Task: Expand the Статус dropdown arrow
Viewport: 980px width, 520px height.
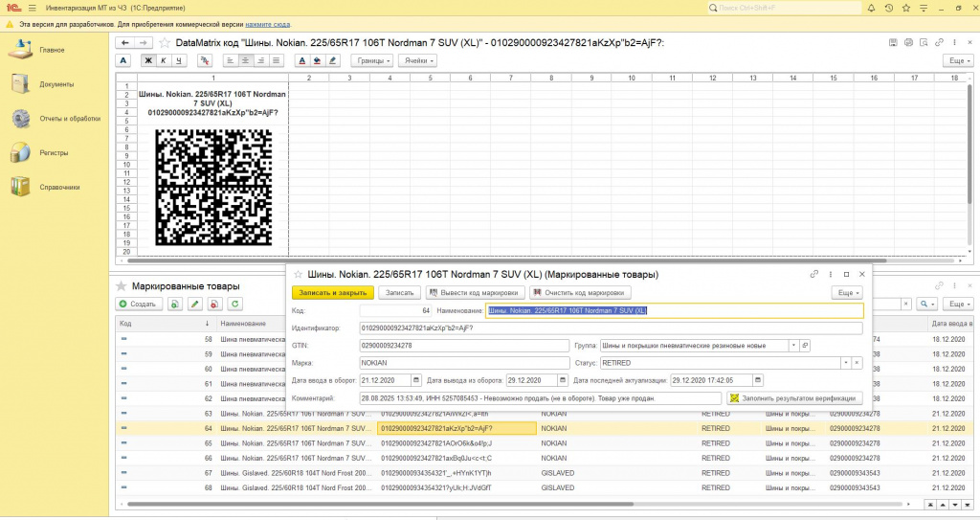Action: [x=846, y=363]
